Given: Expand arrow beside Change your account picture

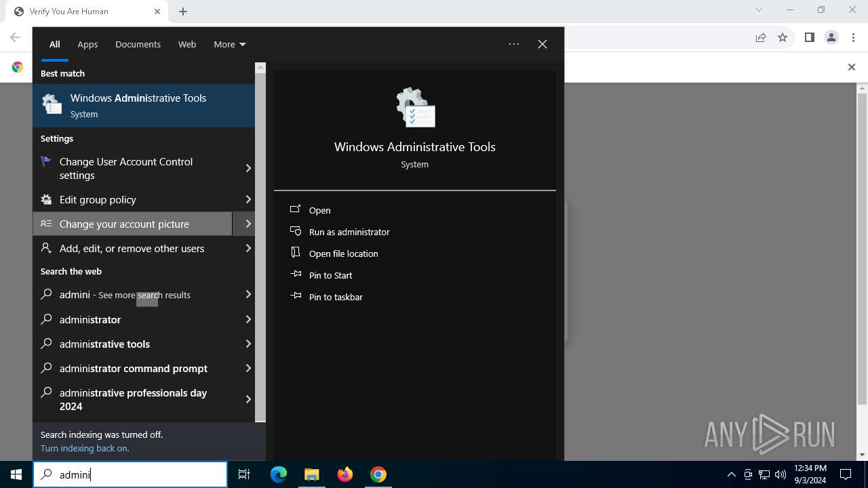Looking at the screenshot, I should [248, 224].
